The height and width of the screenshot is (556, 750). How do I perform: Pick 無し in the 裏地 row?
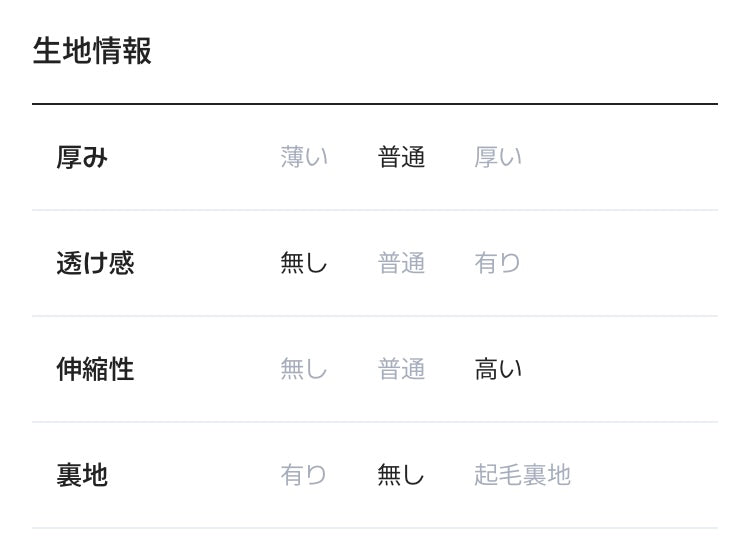(x=401, y=476)
